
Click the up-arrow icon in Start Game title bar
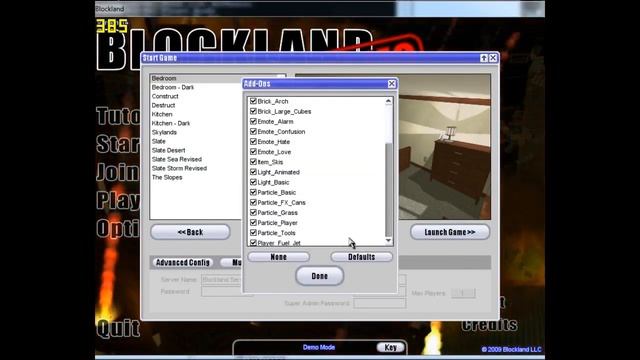pos(484,58)
